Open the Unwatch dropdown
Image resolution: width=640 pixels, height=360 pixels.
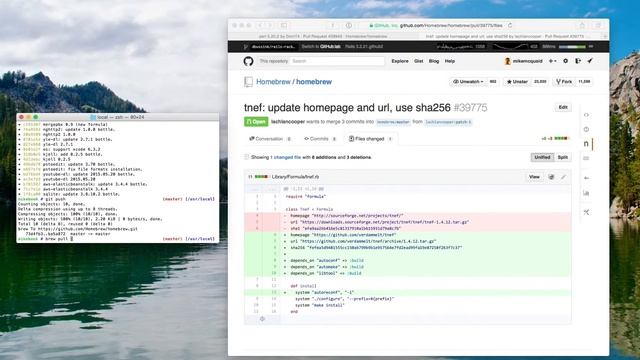click(468, 82)
